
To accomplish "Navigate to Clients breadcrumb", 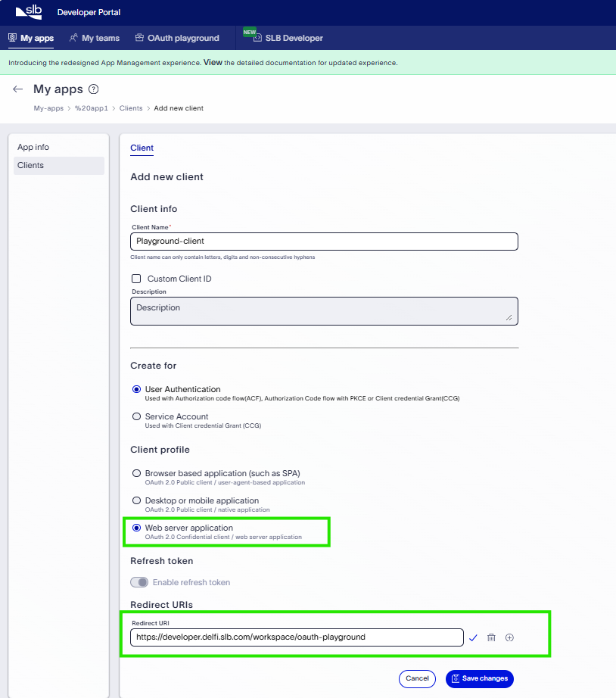I will click(x=131, y=108).
